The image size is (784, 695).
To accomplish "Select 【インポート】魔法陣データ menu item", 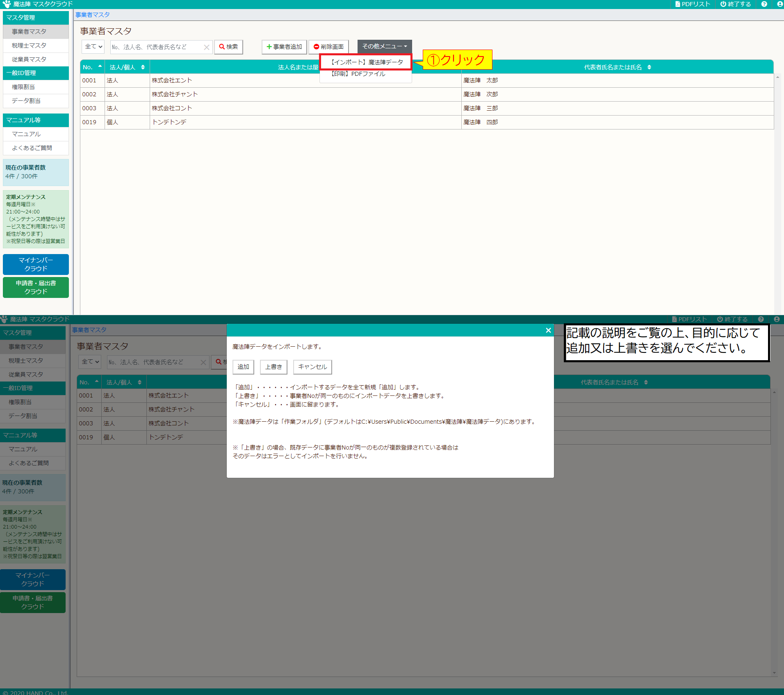I will pos(367,62).
